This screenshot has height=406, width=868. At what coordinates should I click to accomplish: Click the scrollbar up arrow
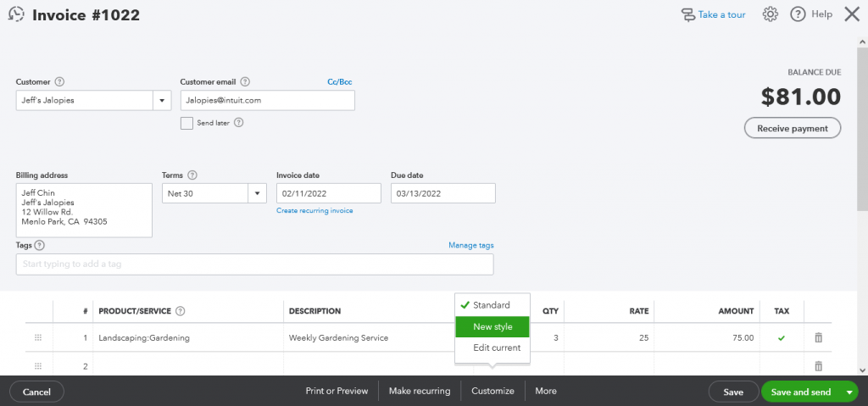point(862,42)
